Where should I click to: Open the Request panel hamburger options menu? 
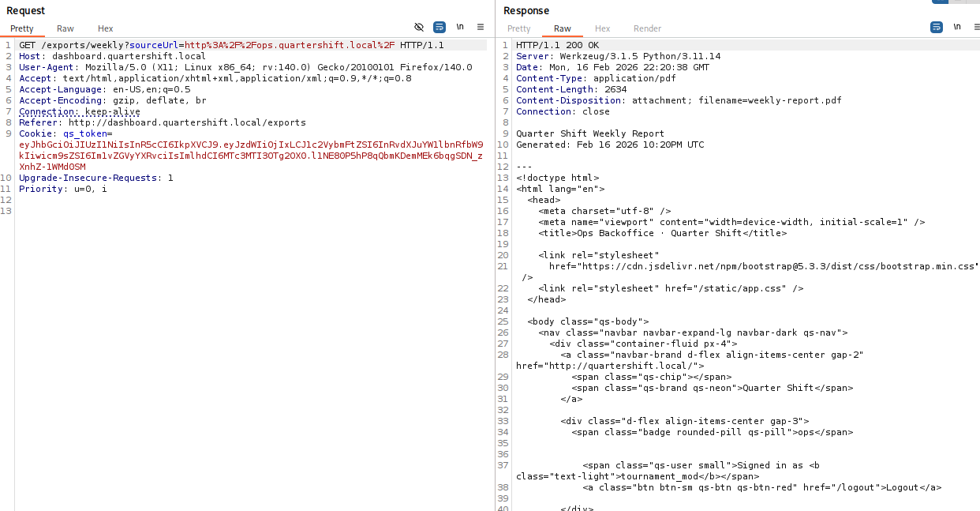click(x=481, y=27)
